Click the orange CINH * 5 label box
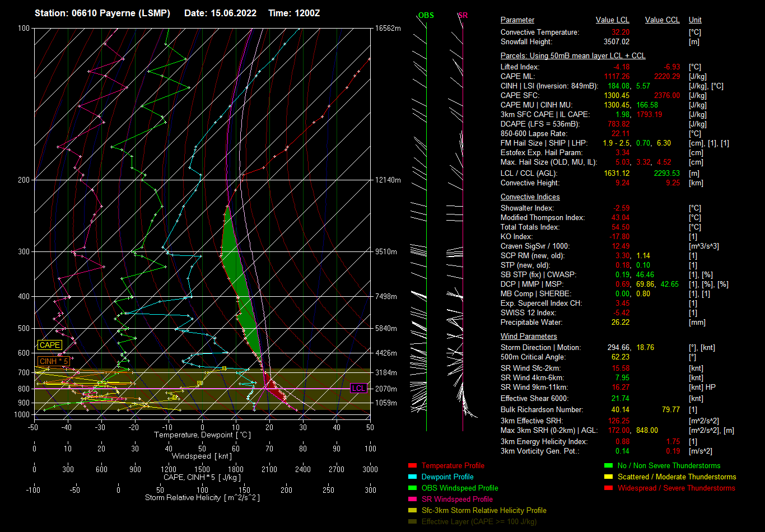765x532 pixels. click(x=54, y=362)
